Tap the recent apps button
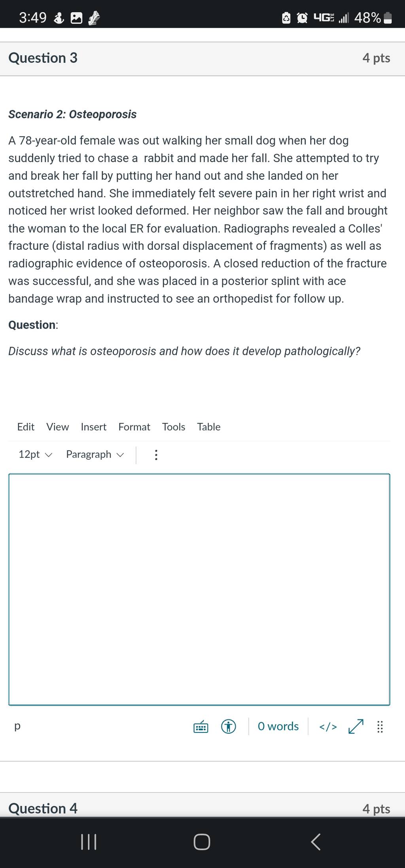This screenshot has height=868, width=405. click(89, 842)
